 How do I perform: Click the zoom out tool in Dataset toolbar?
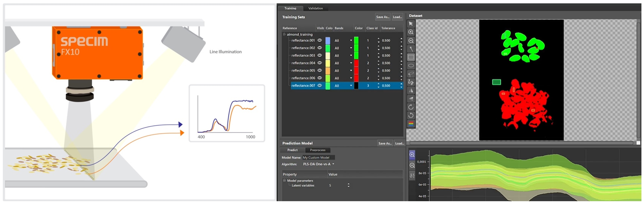click(x=411, y=40)
